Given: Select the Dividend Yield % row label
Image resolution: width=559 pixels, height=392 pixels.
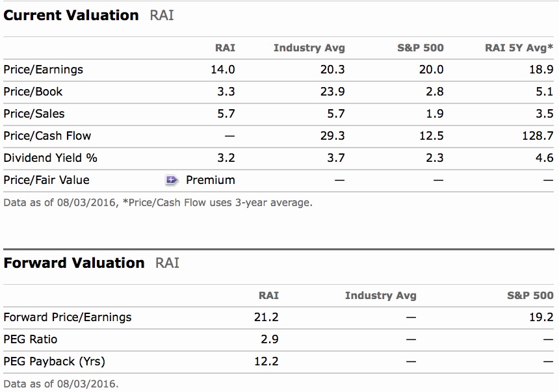Looking at the screenshot, I should coord(50,158).
